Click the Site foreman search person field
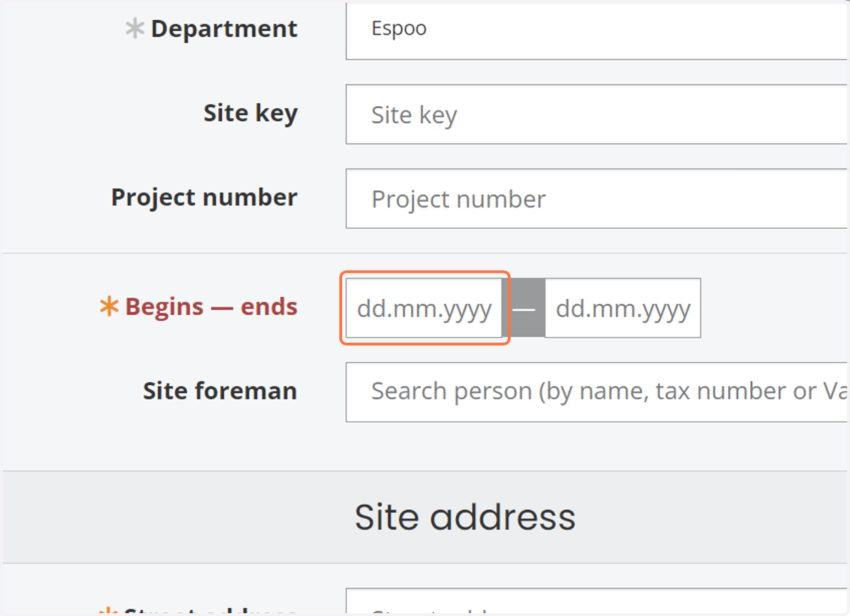The width and height of the screenshot is (850, 616). pos(598,392)
